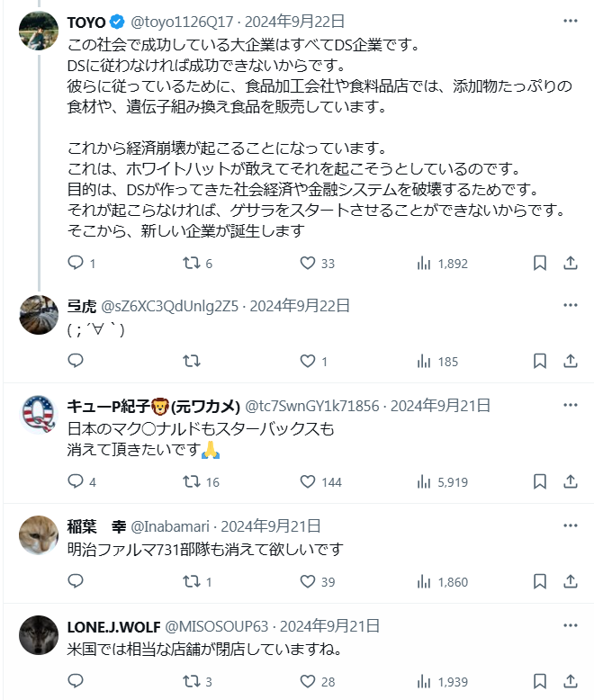Like TOYO's post with 33 likes
This screenshot has width=594, height=700.
(308, 263)
